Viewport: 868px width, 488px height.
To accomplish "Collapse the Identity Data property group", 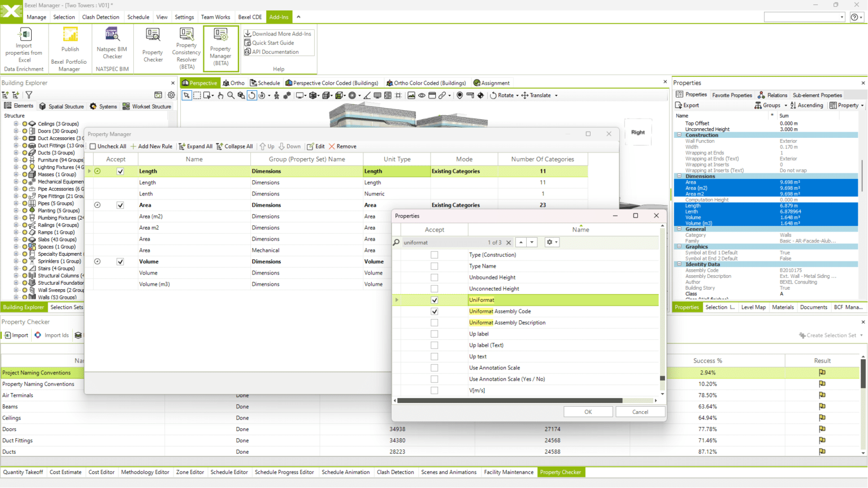I will click(679, 264).
